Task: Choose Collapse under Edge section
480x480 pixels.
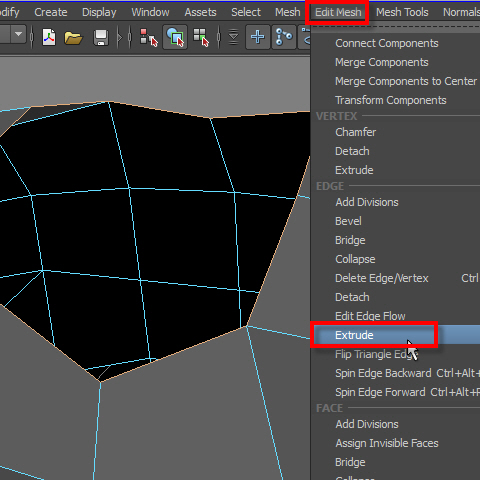Action: click(355, 259)
